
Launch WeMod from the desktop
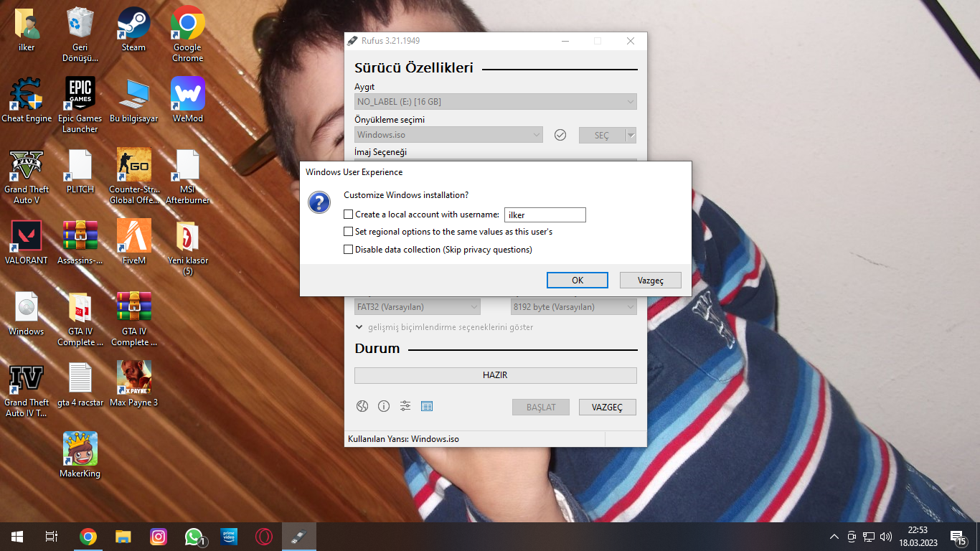[x=188, y=94]
